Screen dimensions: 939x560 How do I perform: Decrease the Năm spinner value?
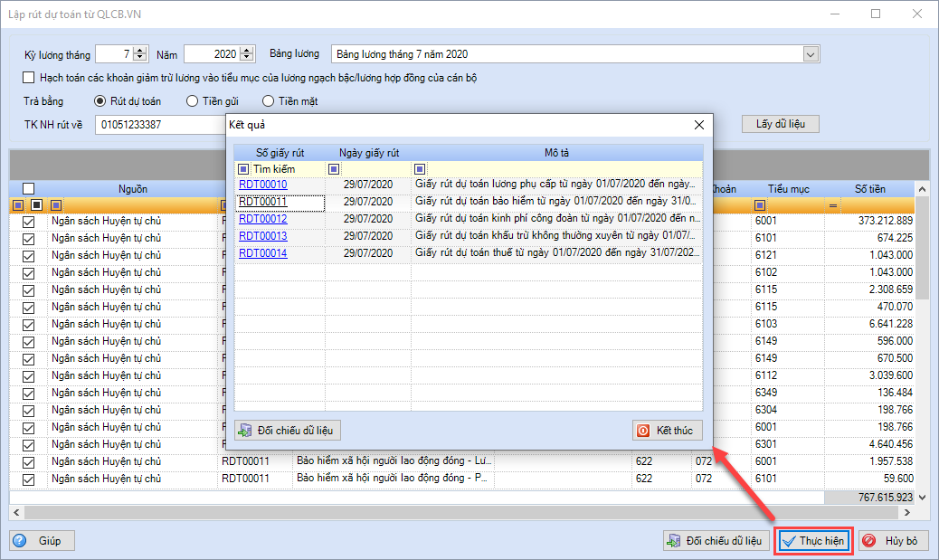247,58
